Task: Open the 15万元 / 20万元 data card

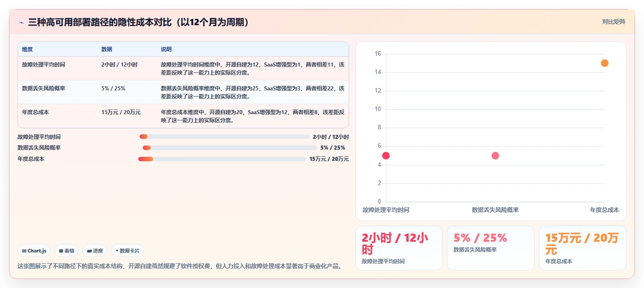Action: pos(583,248)
